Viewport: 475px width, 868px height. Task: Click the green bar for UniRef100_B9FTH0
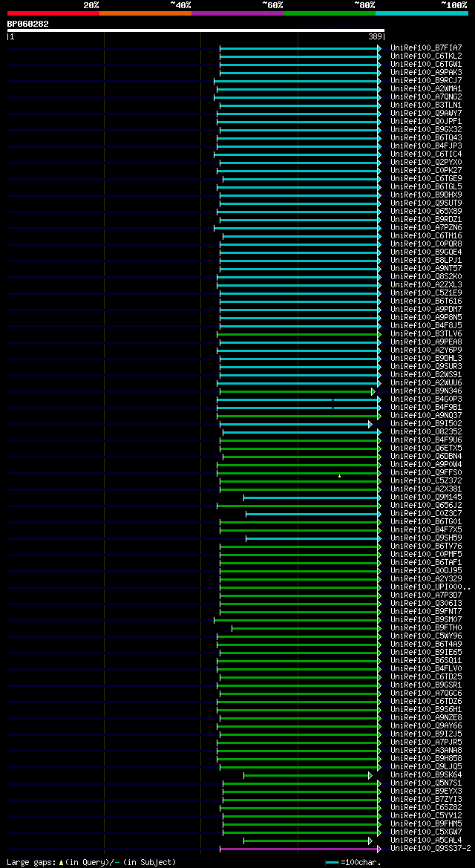pyautogui.click(x=306, y=628)
